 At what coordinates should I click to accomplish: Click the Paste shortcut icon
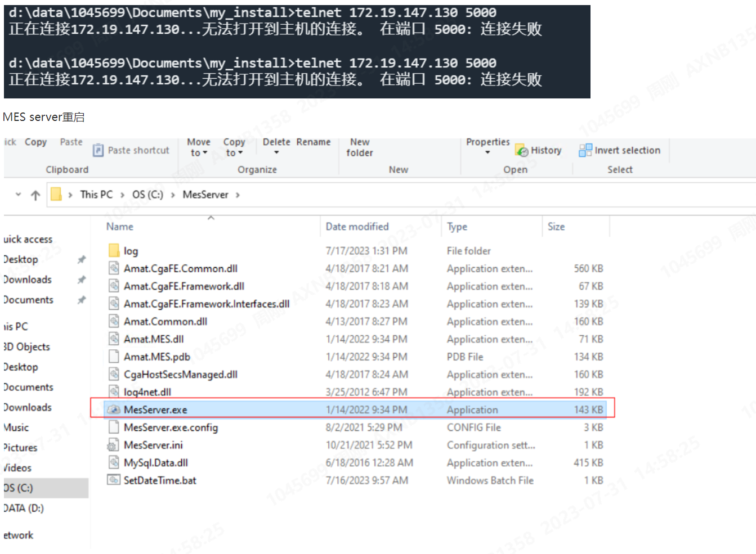pyautogui.click(x=98, y=150)
